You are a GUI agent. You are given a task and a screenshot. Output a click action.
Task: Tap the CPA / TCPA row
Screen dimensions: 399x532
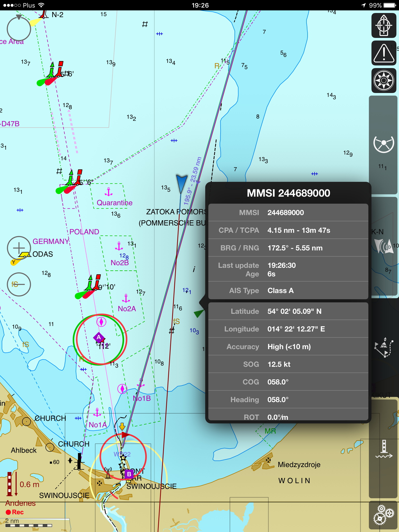click(x=288, y=230)
